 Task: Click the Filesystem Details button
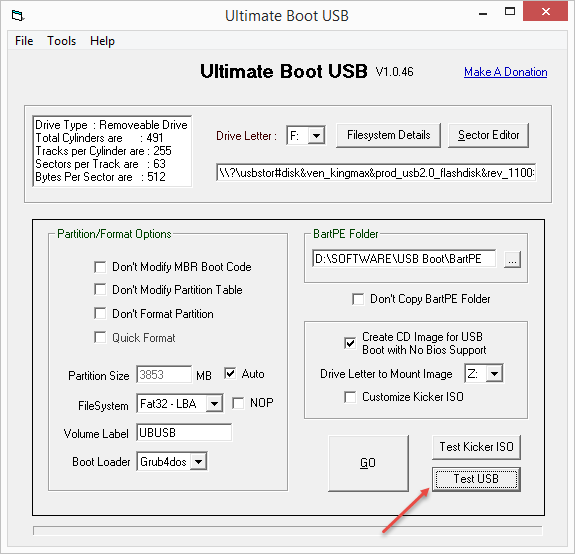[x=388, y=135]
